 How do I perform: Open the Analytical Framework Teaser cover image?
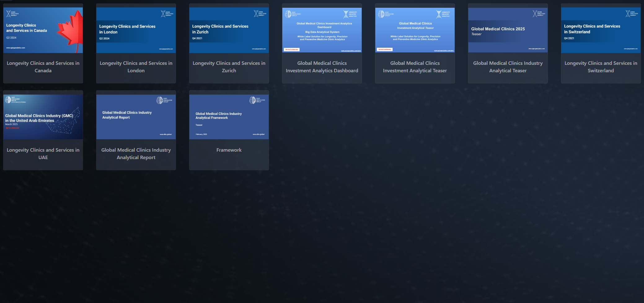[229, 117]
